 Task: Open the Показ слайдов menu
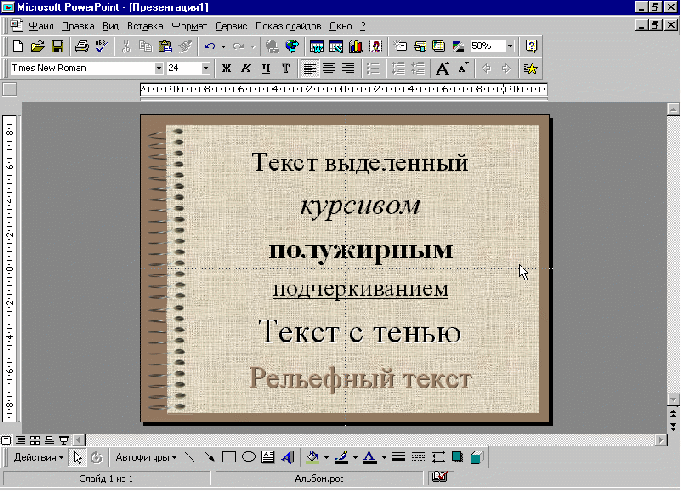pyautogui.click(x=288, y=26)
